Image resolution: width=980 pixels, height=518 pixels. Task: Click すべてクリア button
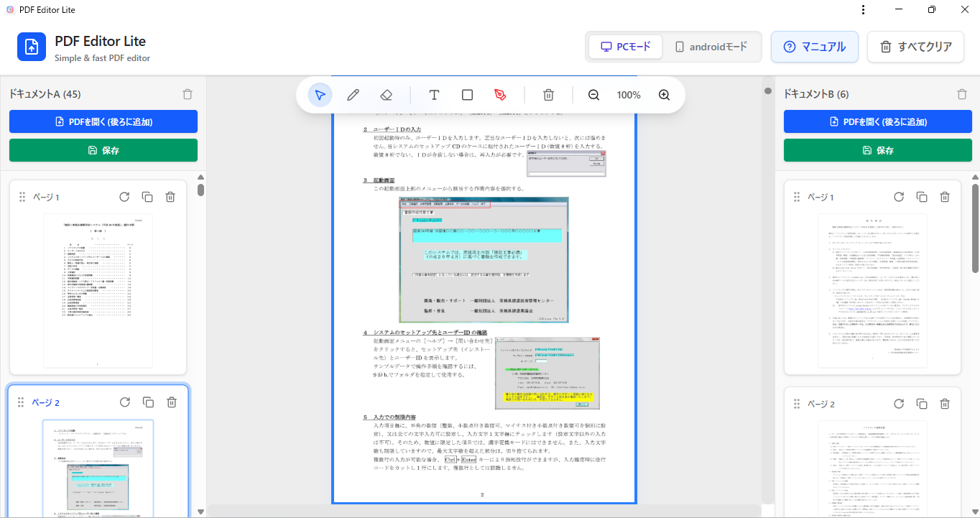916,47
